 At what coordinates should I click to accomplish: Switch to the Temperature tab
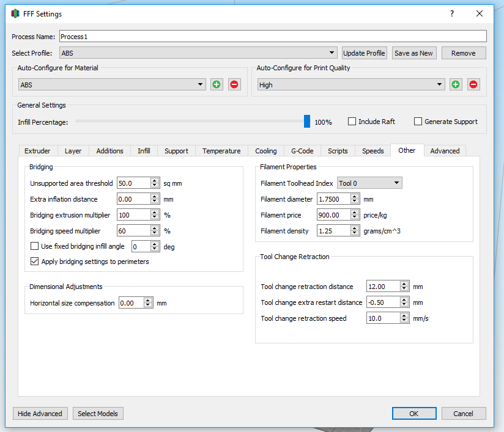pos(221,151)
